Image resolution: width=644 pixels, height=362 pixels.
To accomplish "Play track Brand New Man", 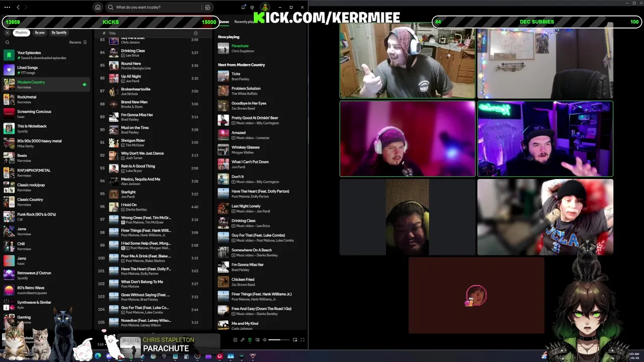I will coord(153,104).
